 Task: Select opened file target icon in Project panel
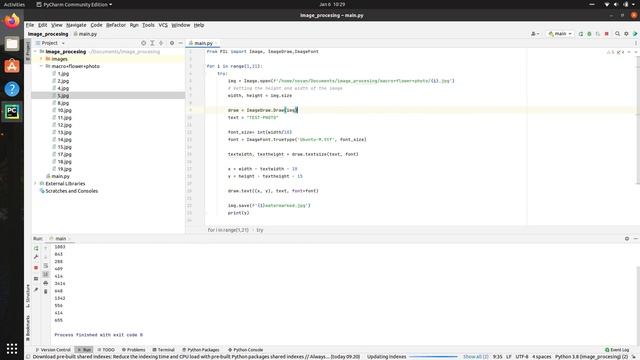point(143,43)
